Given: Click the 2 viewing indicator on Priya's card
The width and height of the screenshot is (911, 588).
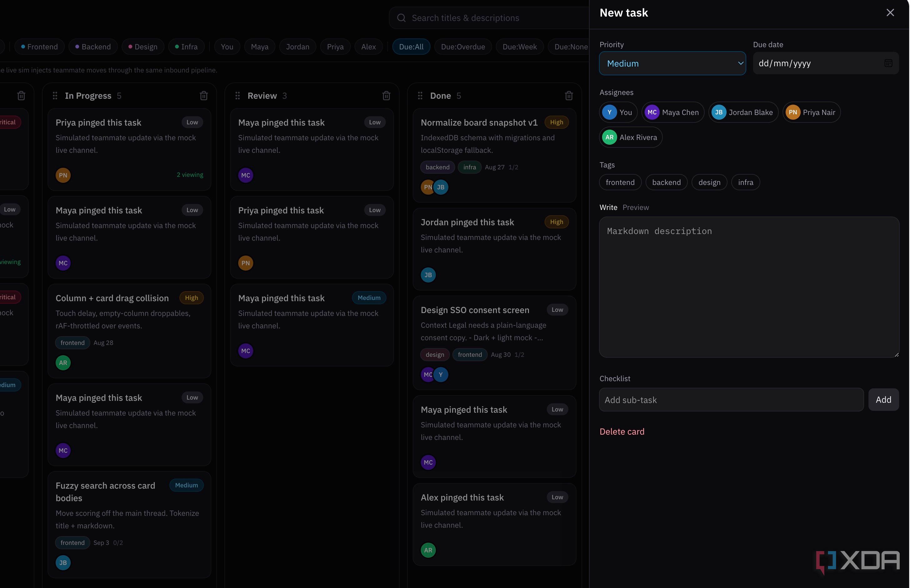Looking at the screenshot, I should (x=190, y=175).
